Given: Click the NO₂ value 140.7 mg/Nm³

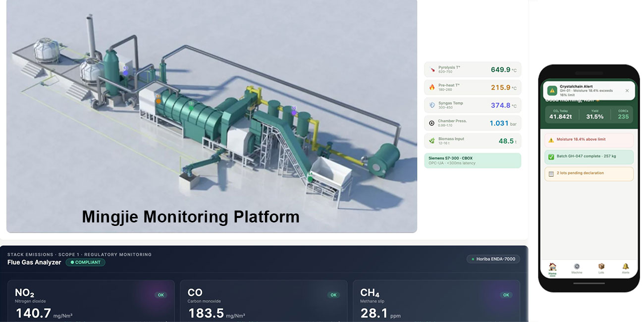Looking at the screenshot, I should 44,314.
